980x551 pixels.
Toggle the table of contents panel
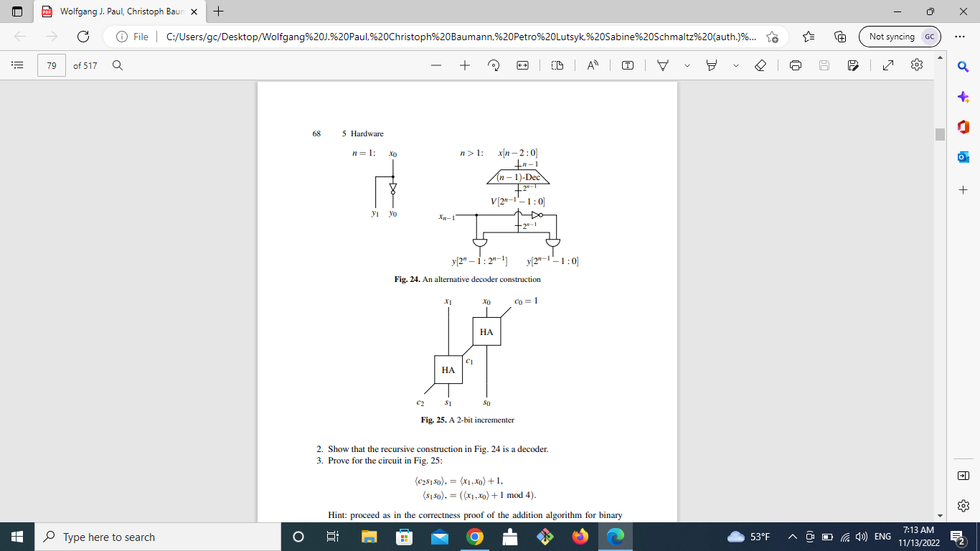click(x=17, y=65)
